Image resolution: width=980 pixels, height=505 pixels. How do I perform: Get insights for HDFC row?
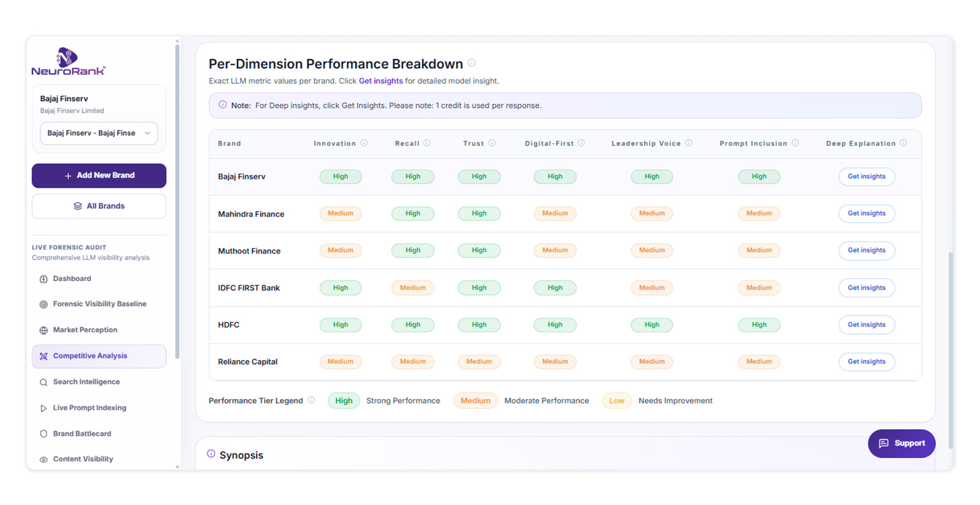[x=867, y=325]
